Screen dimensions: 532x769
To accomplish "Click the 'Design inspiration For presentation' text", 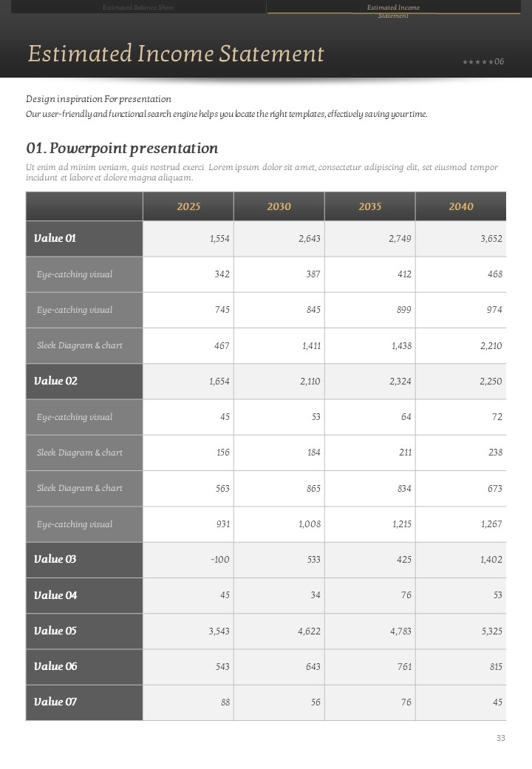I will pos(98,99).
